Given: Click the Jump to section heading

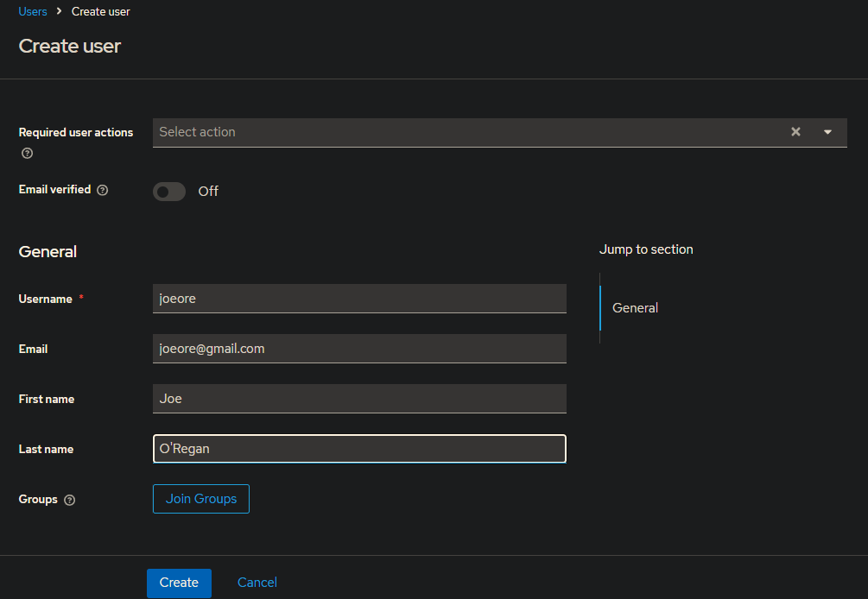Looking at the screenshot, I should pyautogui.click(x=646, y=249).
